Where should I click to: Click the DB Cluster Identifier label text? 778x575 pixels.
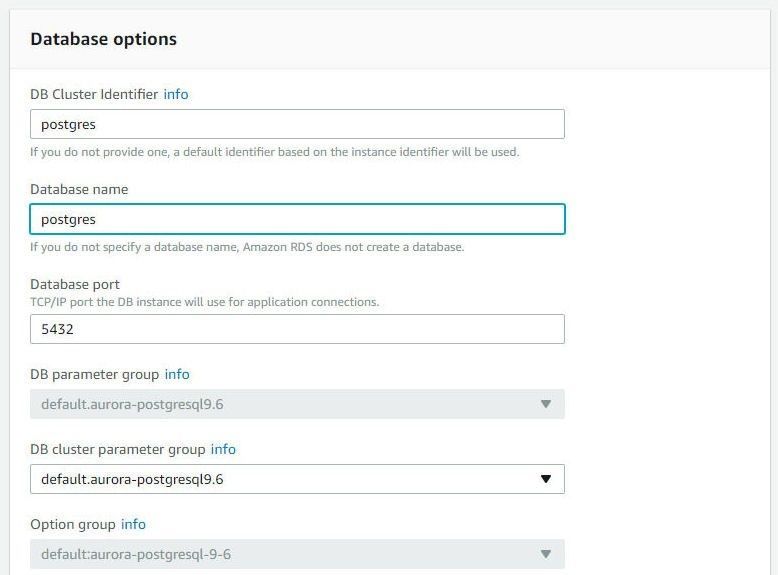(94, 94)
